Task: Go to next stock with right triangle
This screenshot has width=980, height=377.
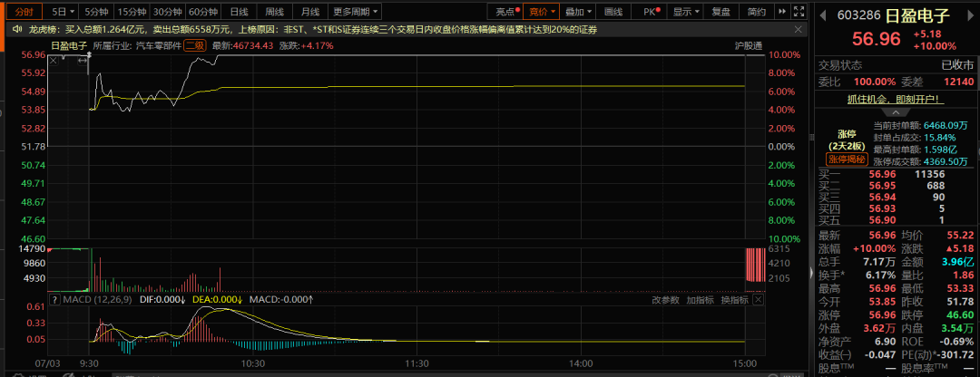Action: point(971,15)
